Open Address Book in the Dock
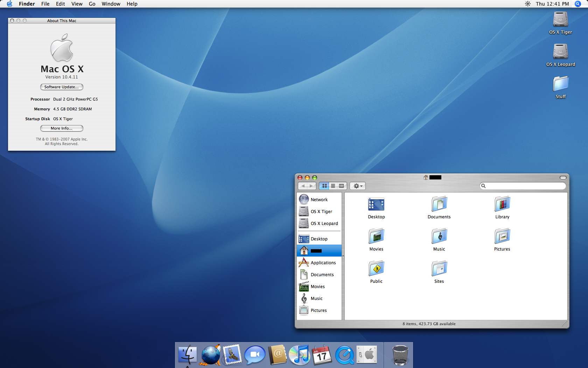Image resolution: width=588 pixels, height=368 pixels. point(277,355)
